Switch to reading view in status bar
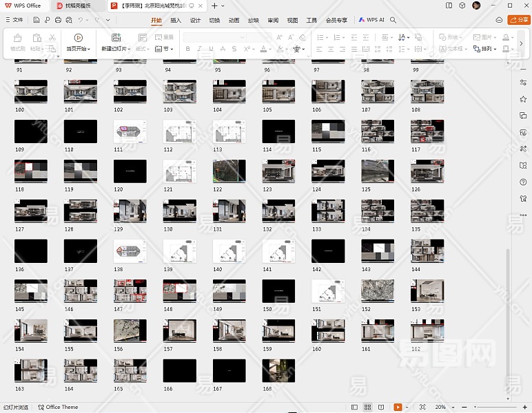 (x=380, y=407)
